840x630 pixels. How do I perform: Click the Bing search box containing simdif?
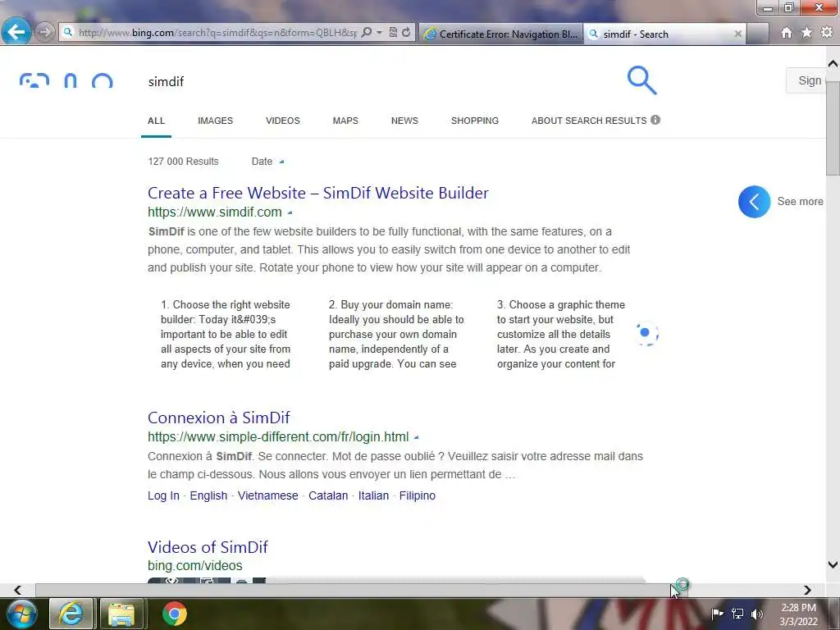click(375, 81)
